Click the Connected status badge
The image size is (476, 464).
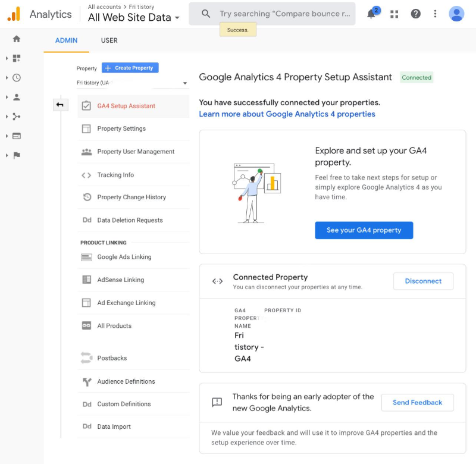(416, 77)
